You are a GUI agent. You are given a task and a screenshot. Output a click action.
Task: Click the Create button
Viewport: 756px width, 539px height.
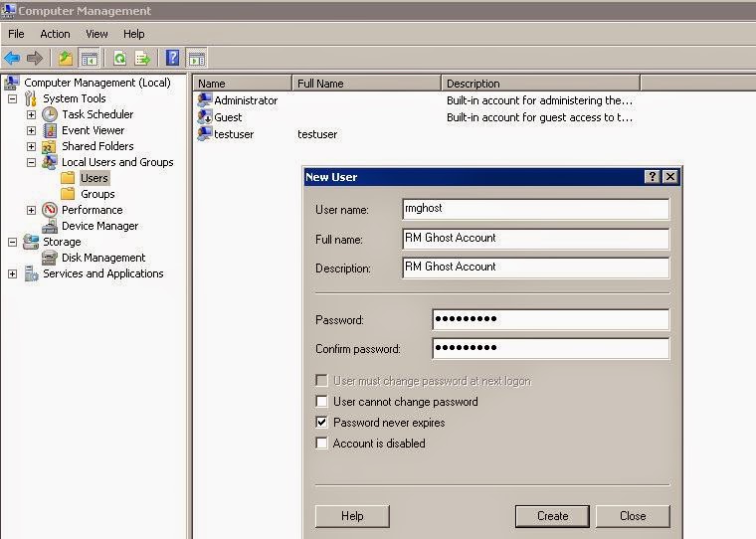[552, 516]
